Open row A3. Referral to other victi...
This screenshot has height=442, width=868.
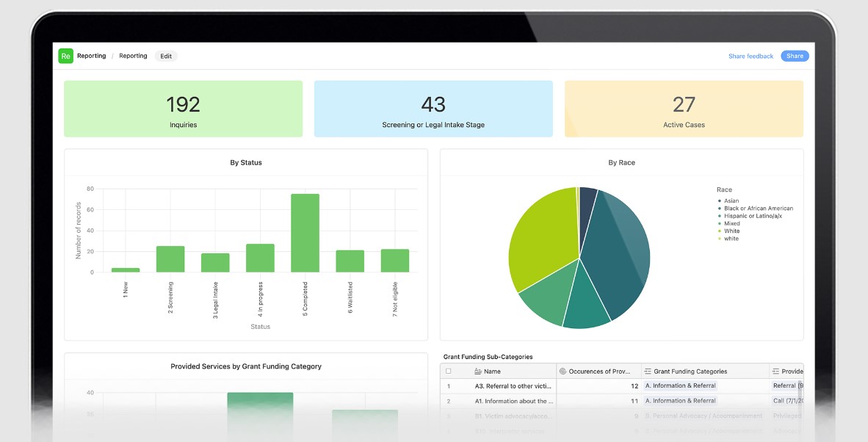(x=513, y=386)
